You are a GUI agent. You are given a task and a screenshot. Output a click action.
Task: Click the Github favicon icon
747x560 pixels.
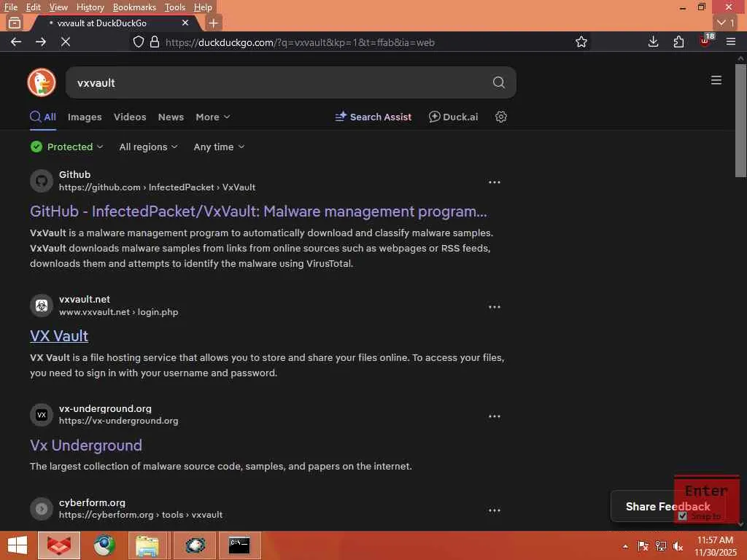[42, 181]
